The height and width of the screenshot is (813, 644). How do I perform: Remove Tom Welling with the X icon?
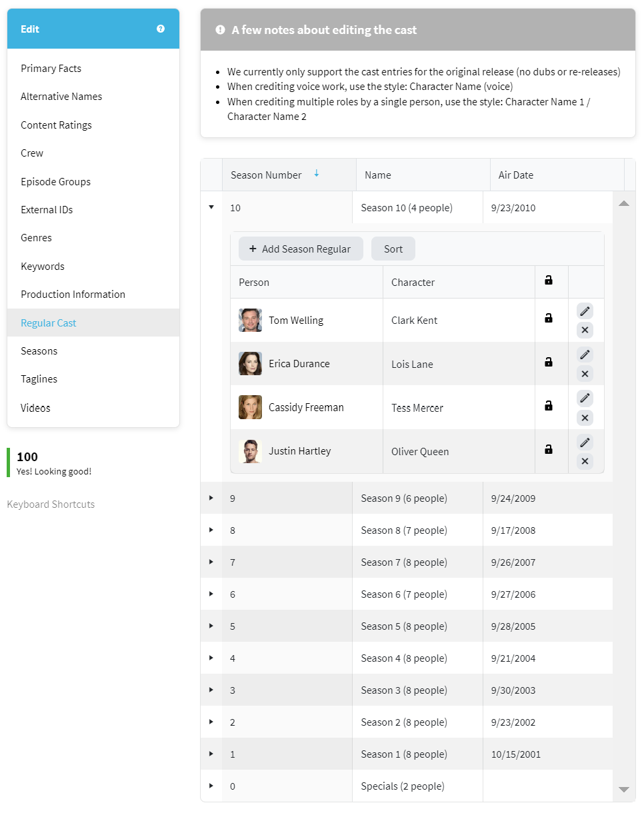(585, 330)
